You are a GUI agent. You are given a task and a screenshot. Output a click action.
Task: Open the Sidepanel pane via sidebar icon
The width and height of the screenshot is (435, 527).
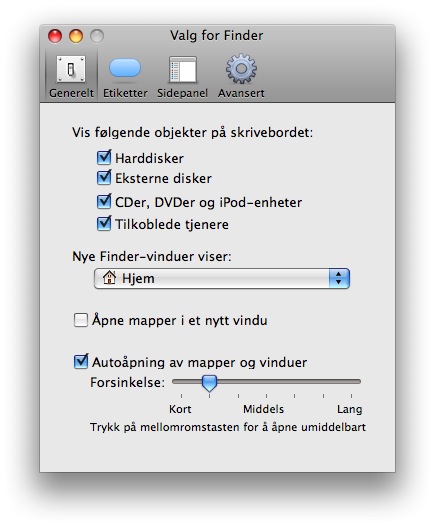coord(183,70)
